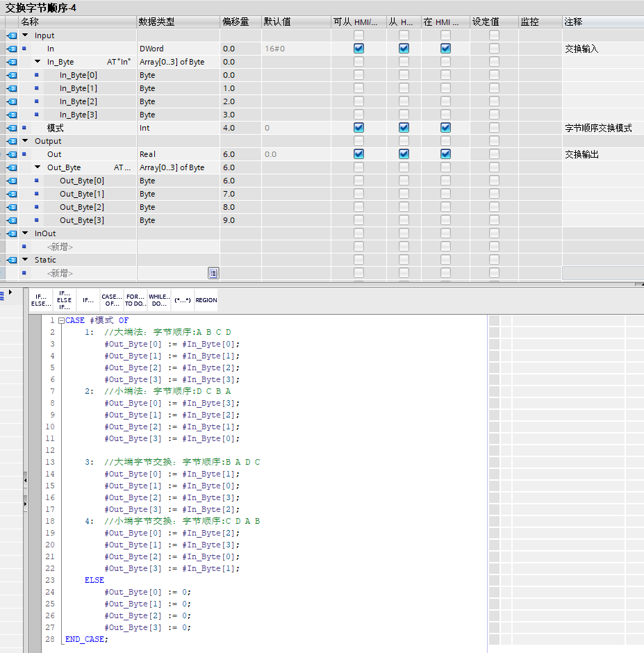
Task: Insert the IF...ELSE IF statement template
Action: pyautogui.click(x=65, y=300)
